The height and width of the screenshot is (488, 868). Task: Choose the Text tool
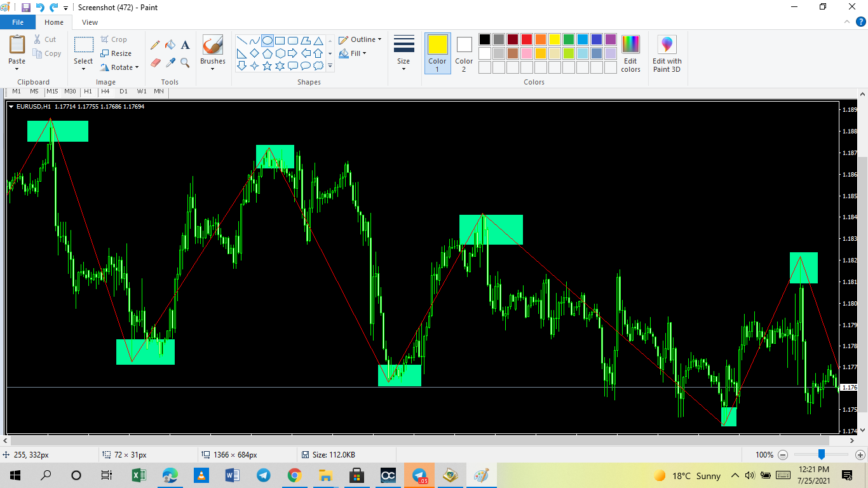pyautogui.click(x=186, y=45)
